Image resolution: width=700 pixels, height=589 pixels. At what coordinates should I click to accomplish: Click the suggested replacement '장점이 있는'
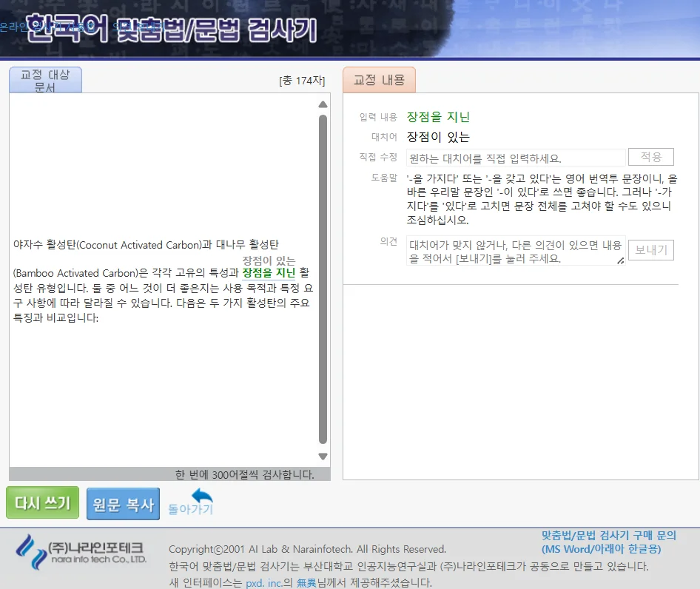(x=436, y=137)
